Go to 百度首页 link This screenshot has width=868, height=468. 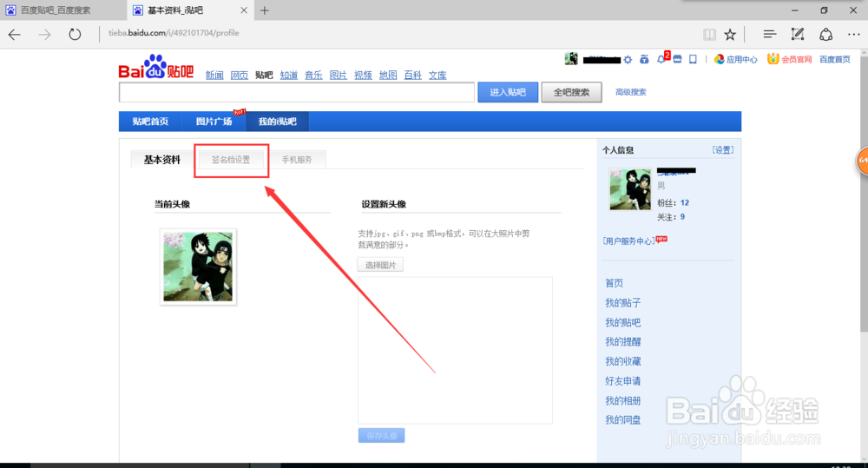[x=835, y=59]
